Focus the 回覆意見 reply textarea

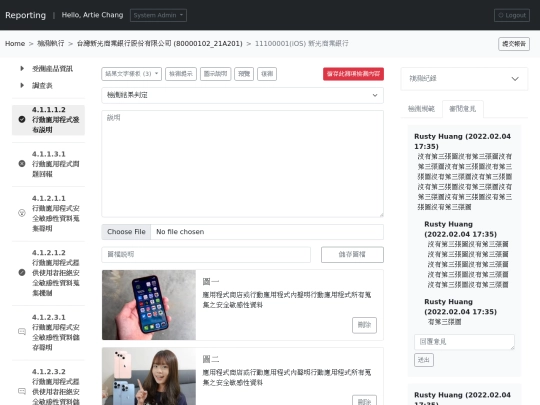(464, 342)
